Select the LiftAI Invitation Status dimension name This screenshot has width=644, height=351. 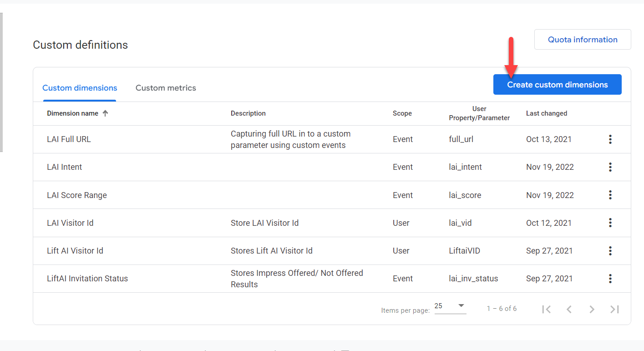87,279
